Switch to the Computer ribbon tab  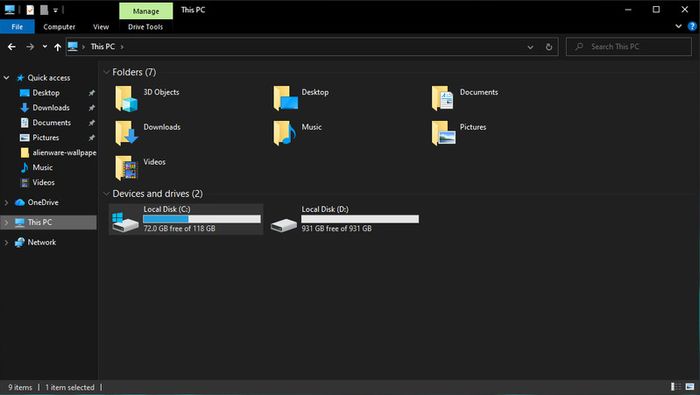[59, 27]
